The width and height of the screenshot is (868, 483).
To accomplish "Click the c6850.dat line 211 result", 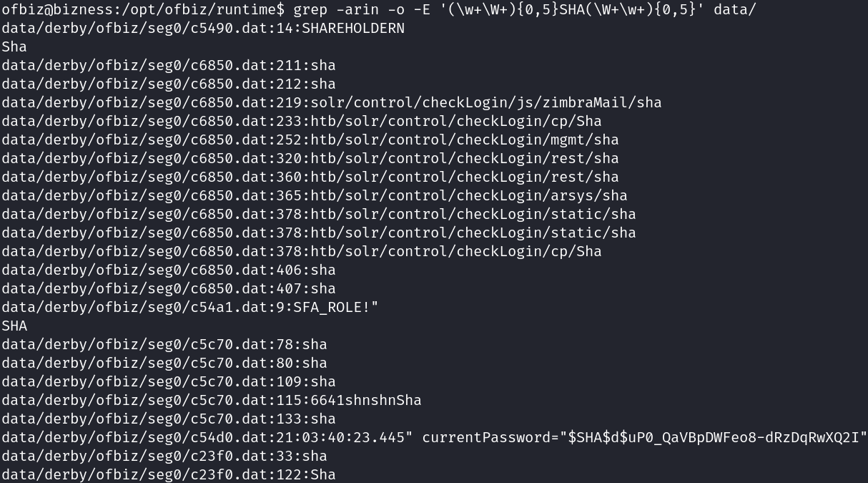I will coord(168,66).
